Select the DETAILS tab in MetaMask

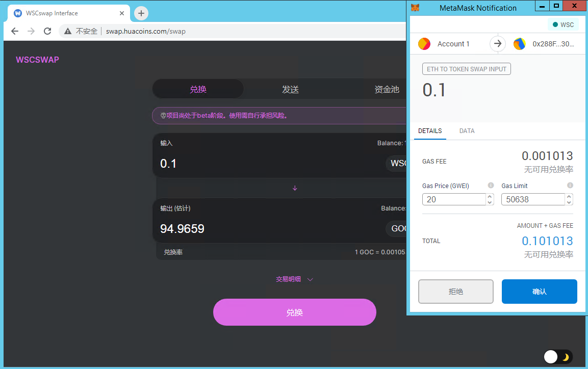430,131
